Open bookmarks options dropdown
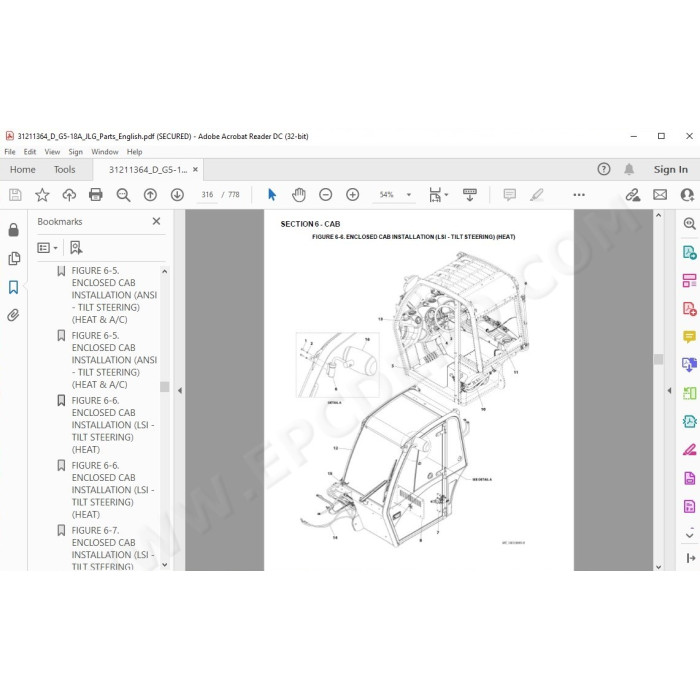This screenshot has height=700, width=700. click(47, 247)
